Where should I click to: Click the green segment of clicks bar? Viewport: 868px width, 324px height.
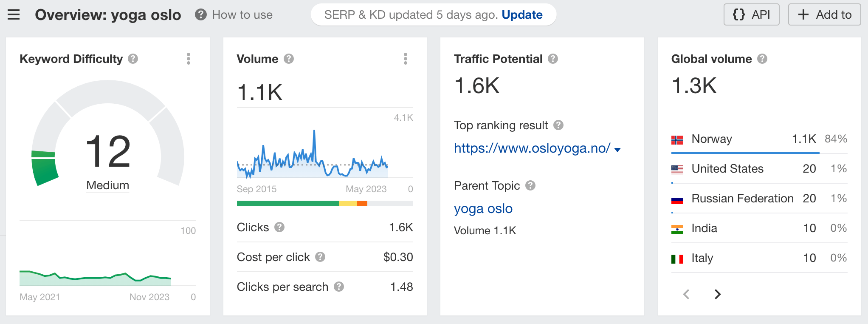click(x=288, y=203)
